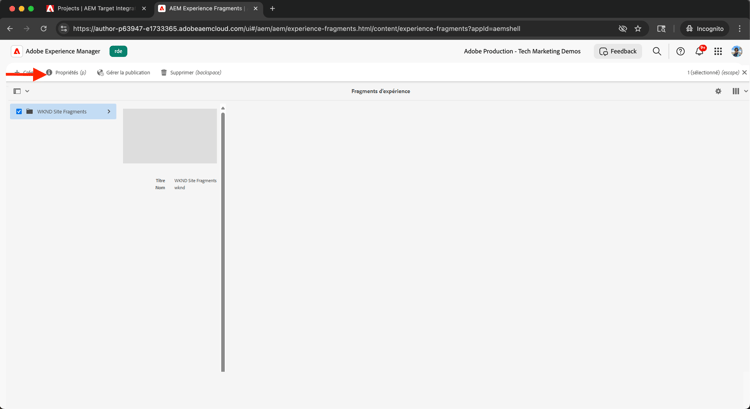This screenshot has width=750, height=409.
Task: Click the Adobe Experience Manager logo
Action: coord(17,51)
